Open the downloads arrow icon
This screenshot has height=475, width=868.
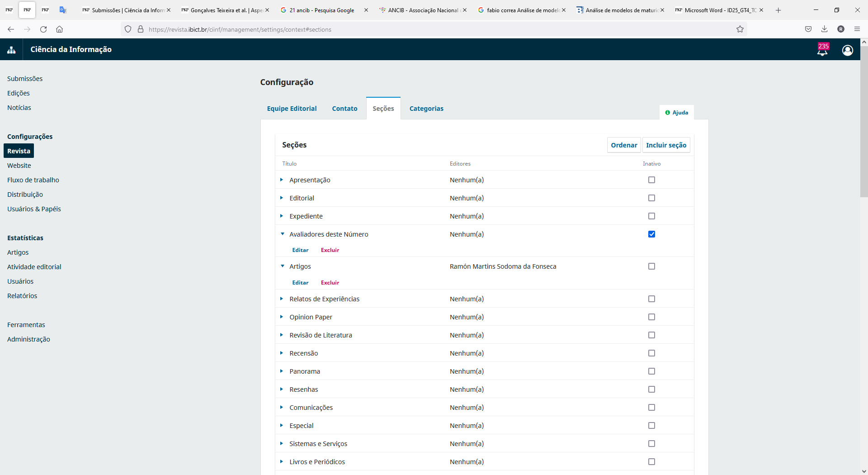pyautogui.click(x=825, y=29)
